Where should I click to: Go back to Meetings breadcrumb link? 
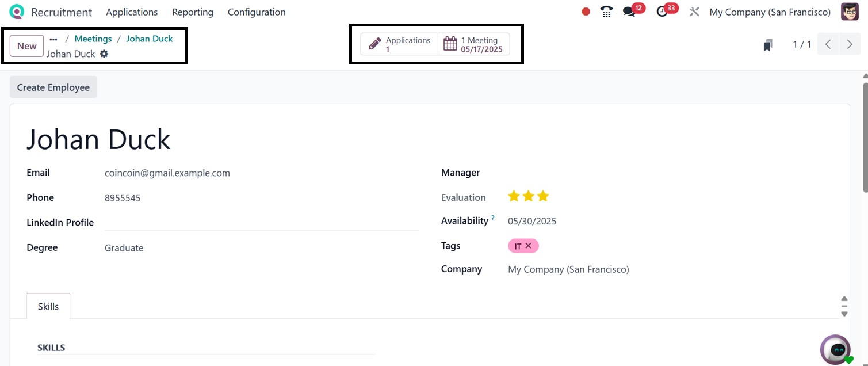pyautogui.click(x=93, y=39)
